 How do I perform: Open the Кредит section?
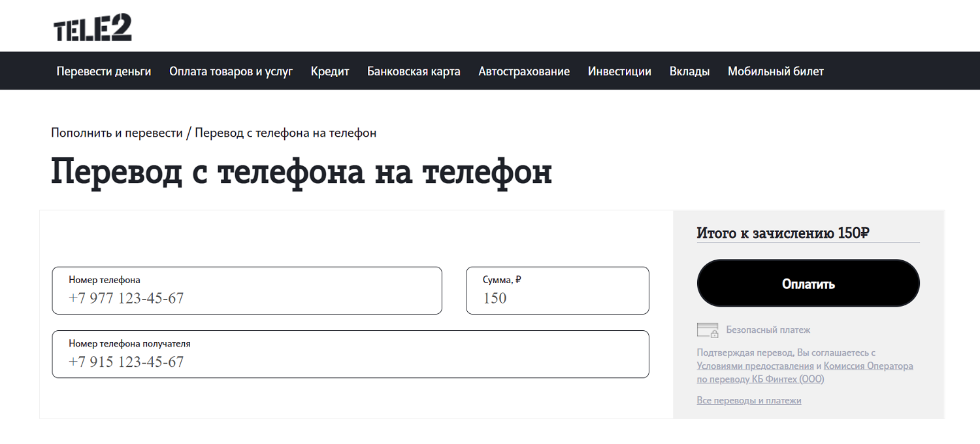(330, 71)
